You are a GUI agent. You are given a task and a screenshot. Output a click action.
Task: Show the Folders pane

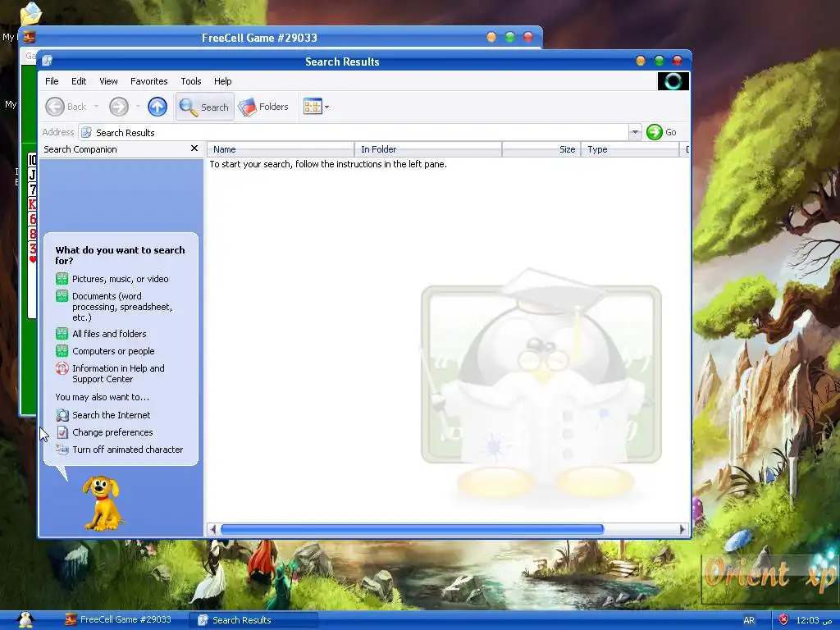pos(263,107)
